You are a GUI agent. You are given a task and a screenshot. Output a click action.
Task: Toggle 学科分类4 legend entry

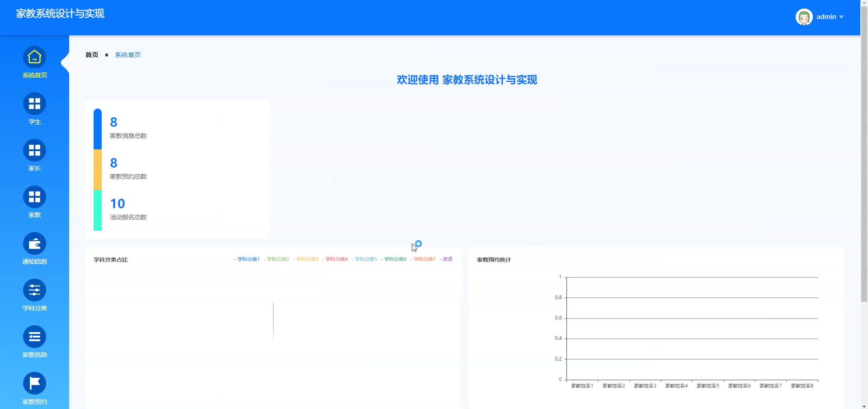pos(335,259)
